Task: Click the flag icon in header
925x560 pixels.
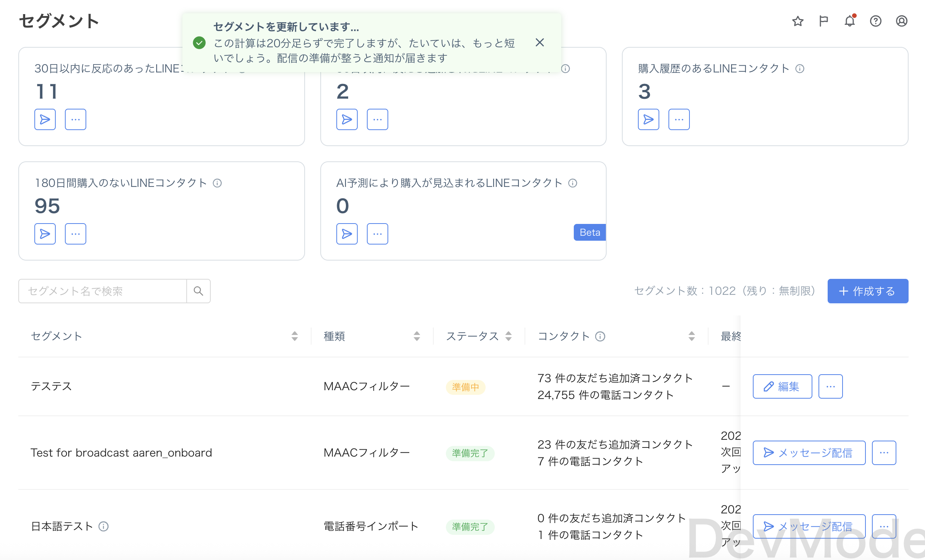Action: (823, 21)
